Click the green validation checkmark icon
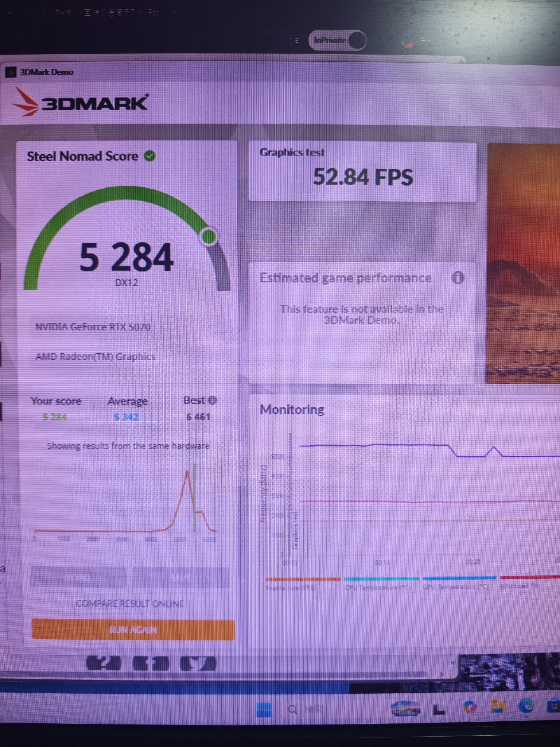This screenshot has width=560, height=747. coord(150,156)
